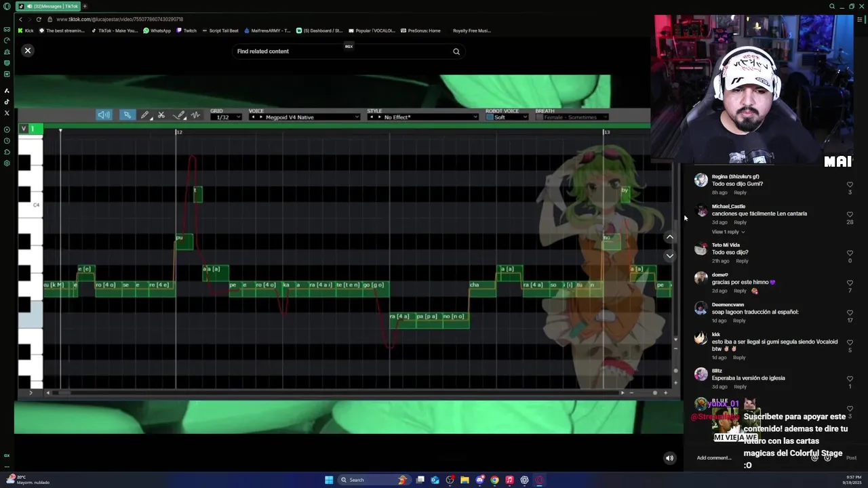The width and height of the screenshot is (868, 488).
Task: Open the Windows Start menu
Action: [329, 480]
